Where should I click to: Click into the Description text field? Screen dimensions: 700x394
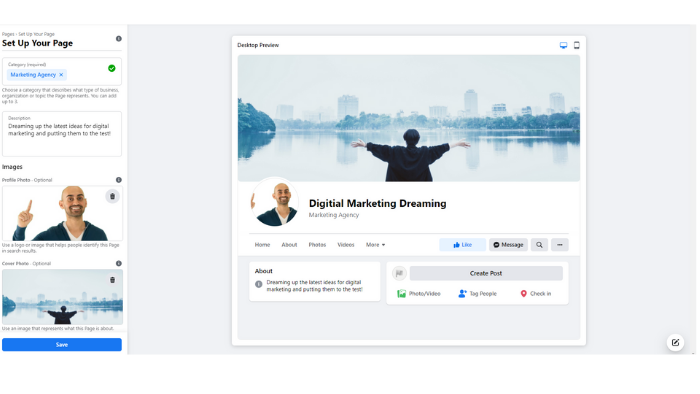[x=62, y=134]
